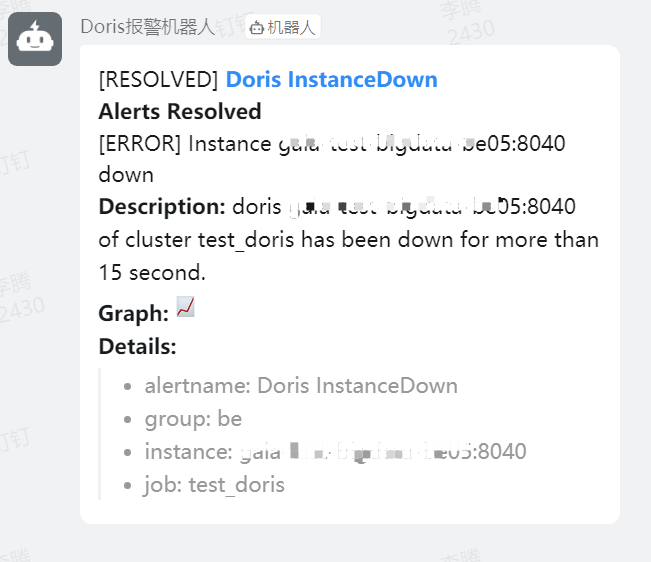Viewport: 651px width, 562px height.
Task: Select the Alerts Resolved heading
Action: click(x=180, y=111)
